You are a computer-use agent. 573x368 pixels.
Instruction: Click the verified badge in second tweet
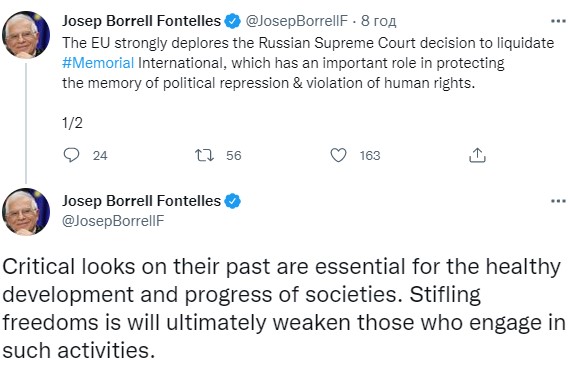232,201
